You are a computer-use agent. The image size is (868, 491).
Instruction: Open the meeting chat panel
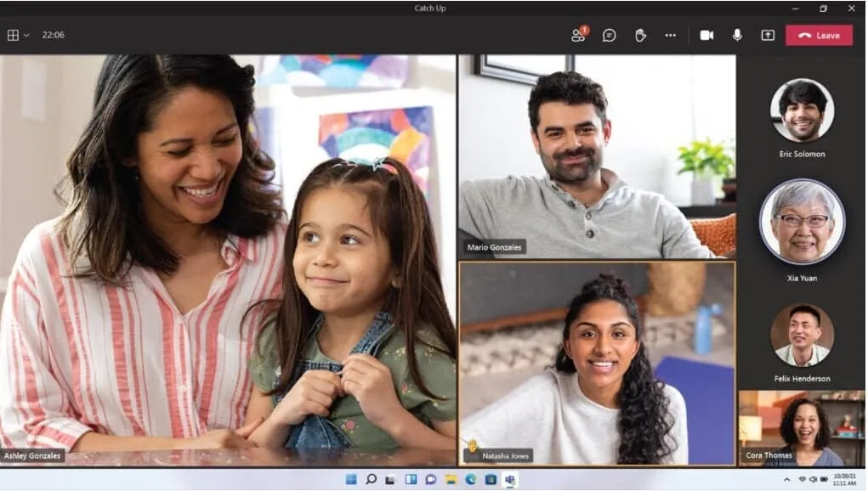609,35
